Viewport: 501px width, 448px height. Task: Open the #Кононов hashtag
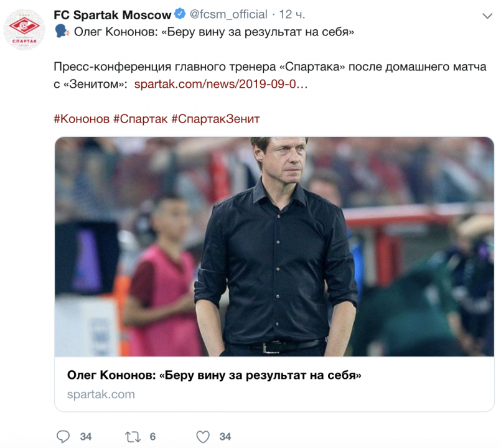click(x=82, y=118)
